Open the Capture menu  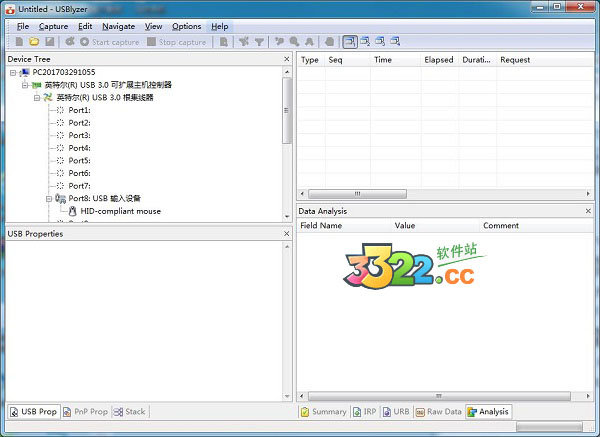tap(53, 26)
